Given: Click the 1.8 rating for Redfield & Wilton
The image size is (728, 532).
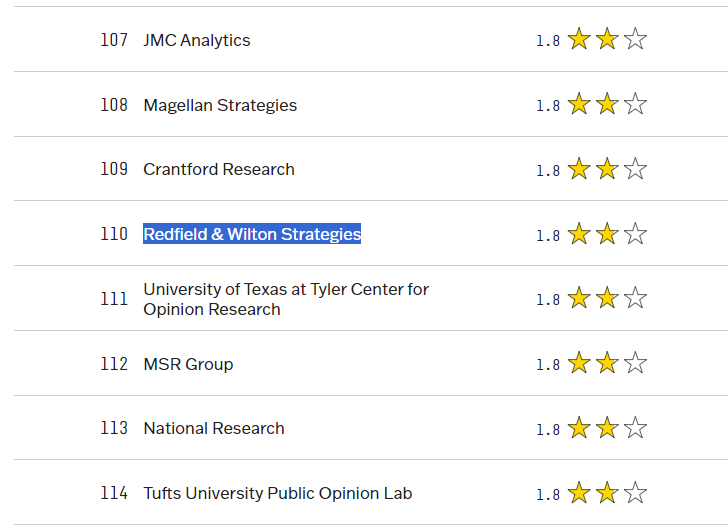Looking at the screenshot, I should tap(548, 235).
